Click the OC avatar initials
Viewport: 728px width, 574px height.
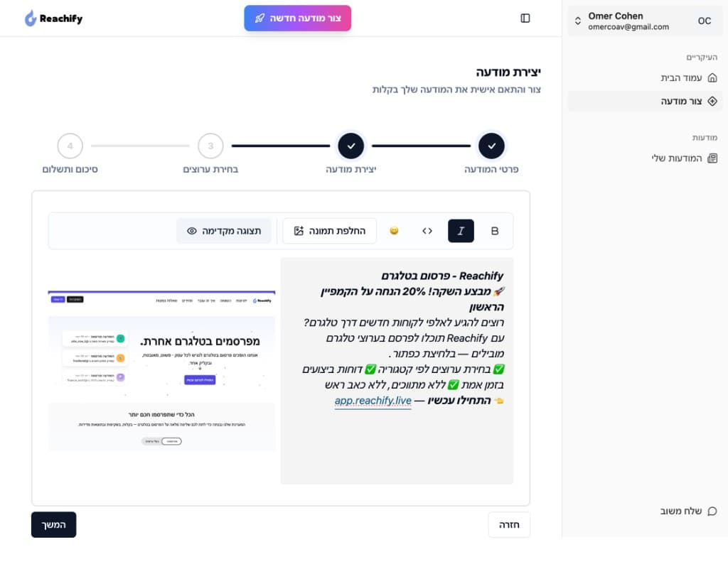705,21
